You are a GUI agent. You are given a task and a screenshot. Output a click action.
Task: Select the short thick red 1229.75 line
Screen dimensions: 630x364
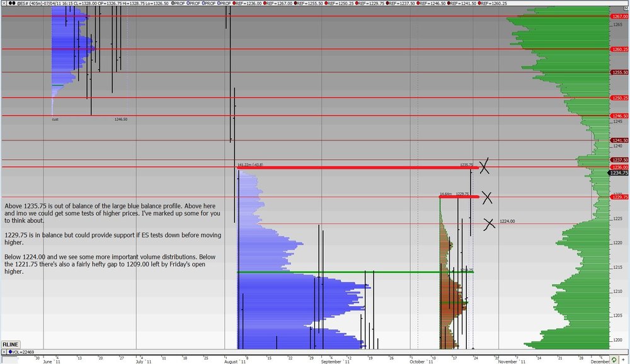(459, 196)
